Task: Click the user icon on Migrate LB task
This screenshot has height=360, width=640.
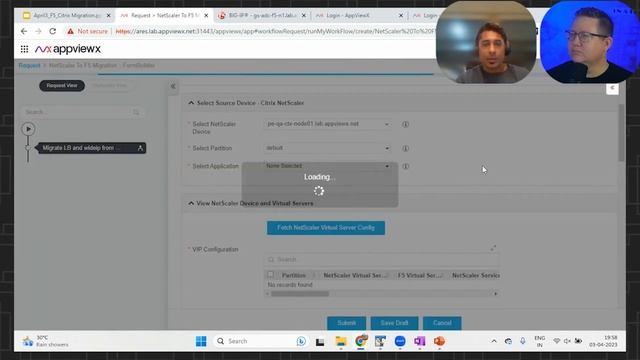Action: click(x=140, y=148)
